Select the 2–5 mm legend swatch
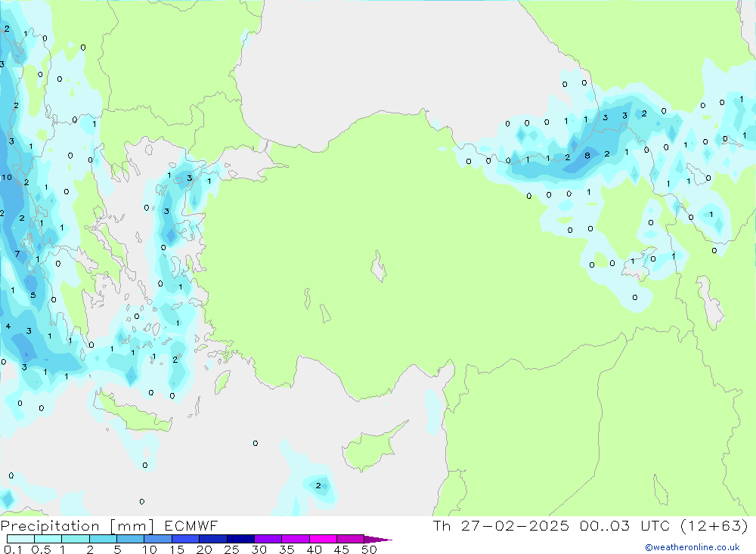Screen dimensions: 756x554 (x=103, y=539)
